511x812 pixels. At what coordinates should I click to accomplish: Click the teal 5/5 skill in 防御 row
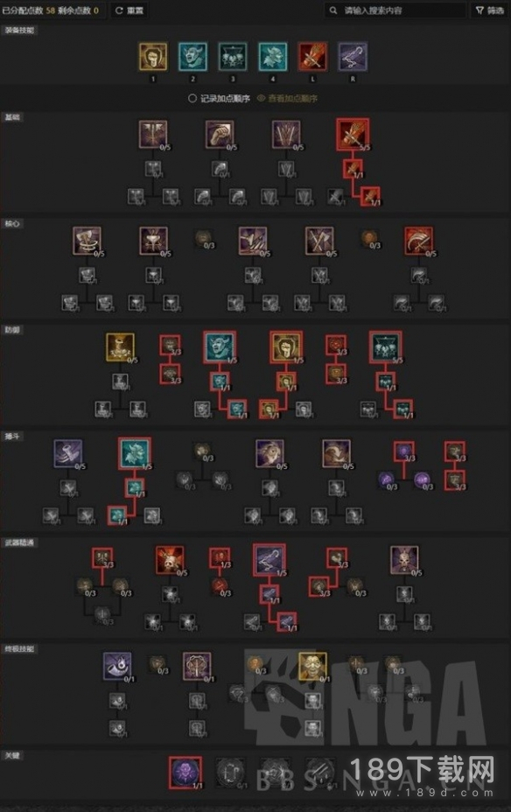coord(385,347)
